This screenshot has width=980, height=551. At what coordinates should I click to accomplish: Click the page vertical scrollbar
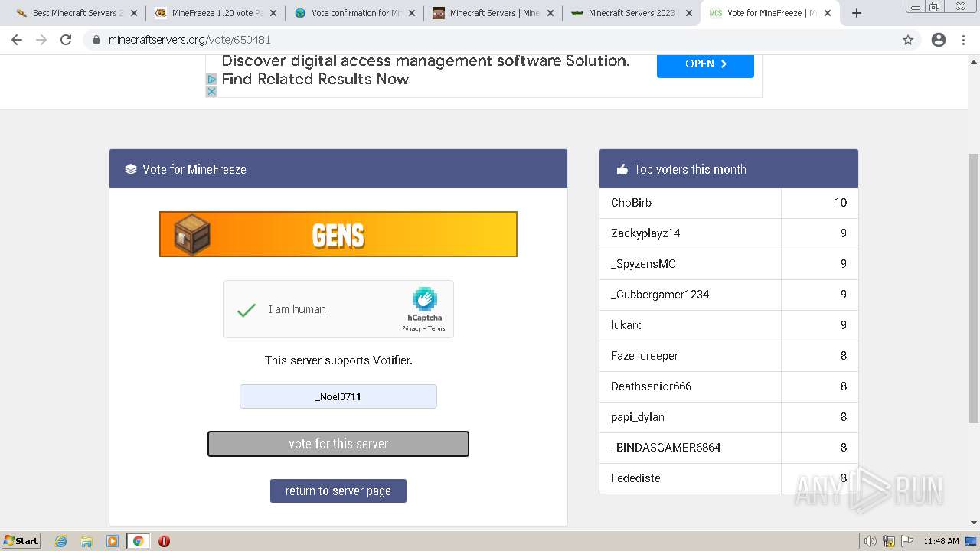[974, 288]
